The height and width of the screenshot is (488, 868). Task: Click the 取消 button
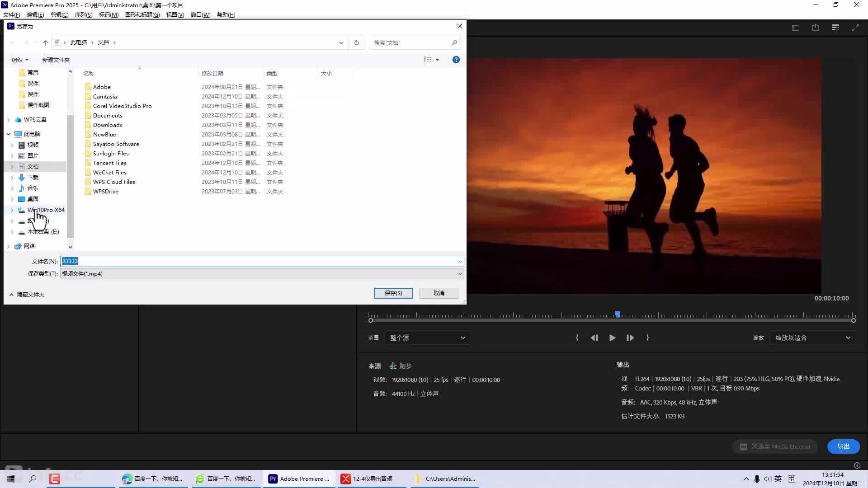pyautogui.click(x=439, y=293)
